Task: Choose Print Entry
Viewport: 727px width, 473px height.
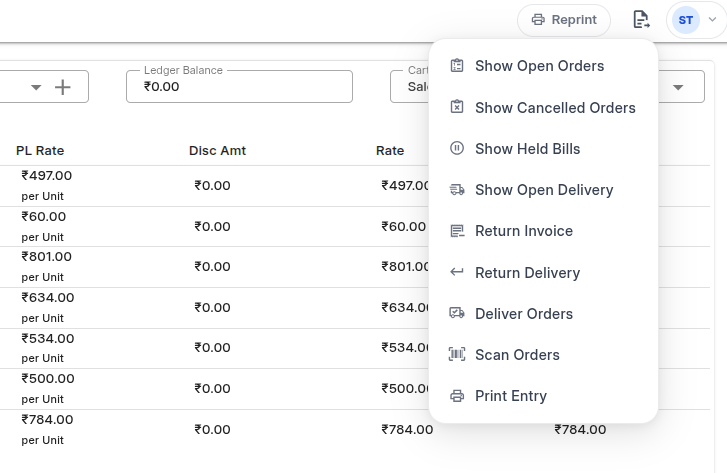Action: pyautogui.click(x=543, y=396)
